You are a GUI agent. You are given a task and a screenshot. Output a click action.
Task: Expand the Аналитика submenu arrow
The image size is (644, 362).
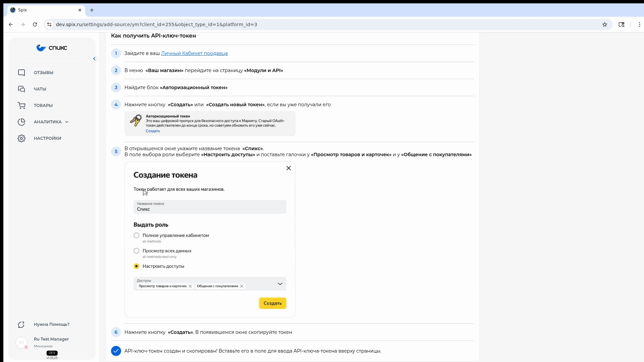pos(67,122)
